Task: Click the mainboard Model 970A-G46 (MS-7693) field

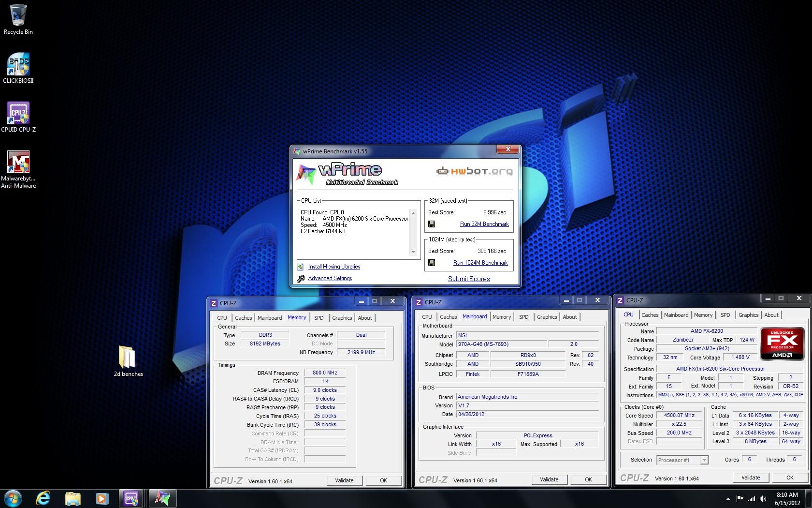Action: (x=502, y=344)
